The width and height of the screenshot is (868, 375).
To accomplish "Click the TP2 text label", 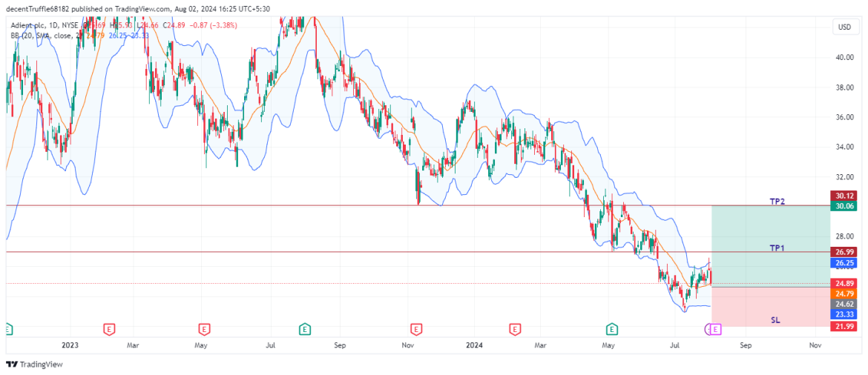I will [777, 201].
